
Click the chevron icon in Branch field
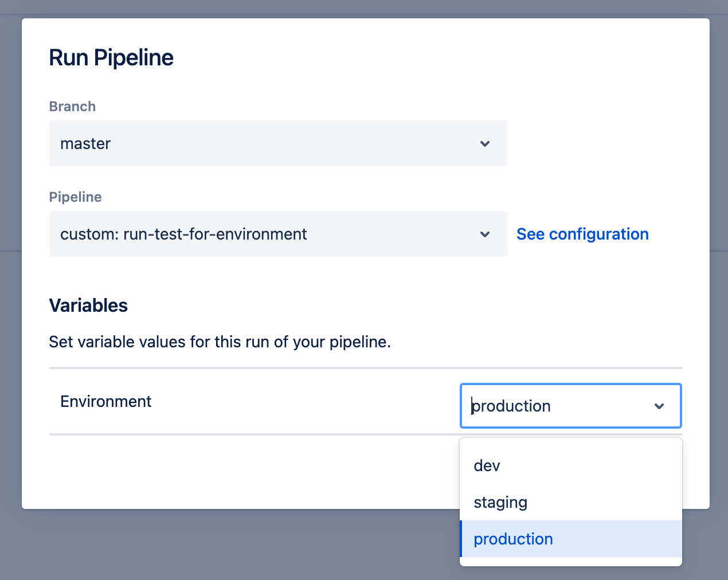click(x=485, y=144)
